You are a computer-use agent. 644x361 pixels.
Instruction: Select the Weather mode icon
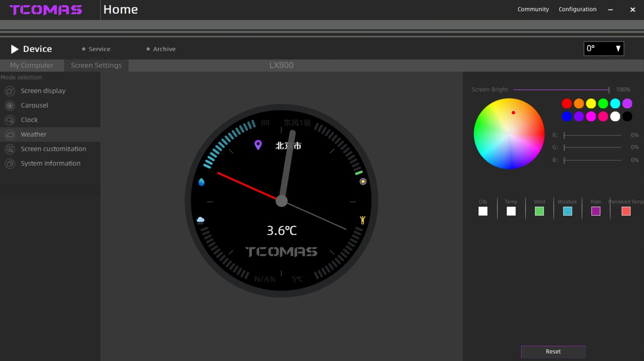coord(10,134)
